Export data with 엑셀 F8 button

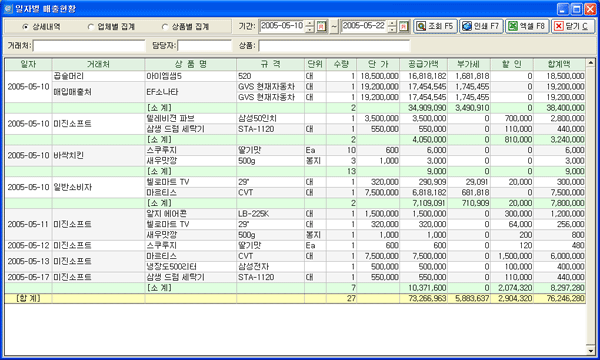click(x=527, y=26)
